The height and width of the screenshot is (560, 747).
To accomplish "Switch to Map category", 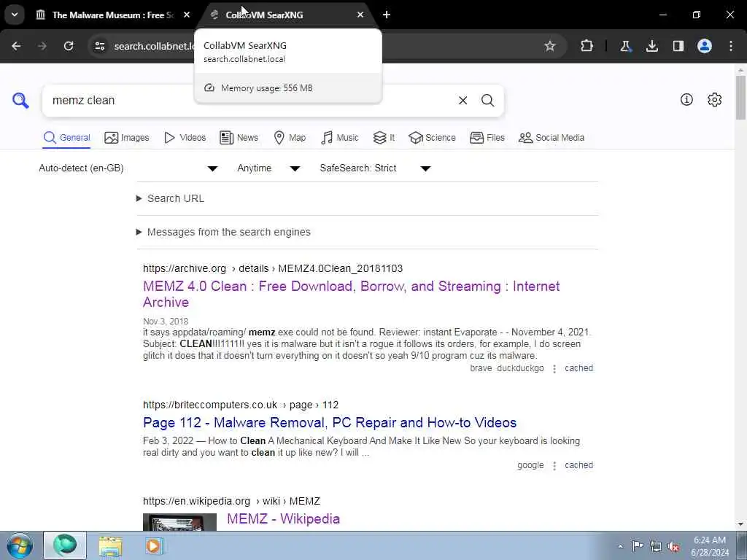I will click(290, 138).
